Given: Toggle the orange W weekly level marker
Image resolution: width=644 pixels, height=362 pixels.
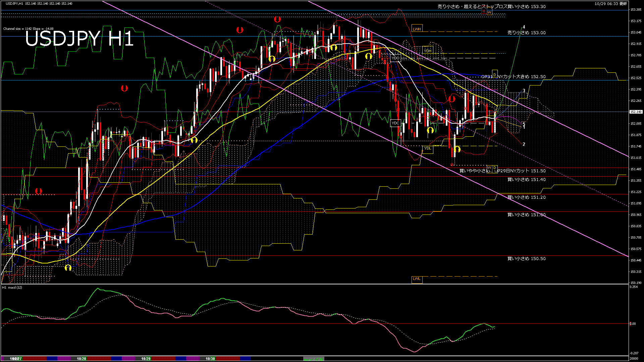Looking at the screenshot, I should coord(489,11).
